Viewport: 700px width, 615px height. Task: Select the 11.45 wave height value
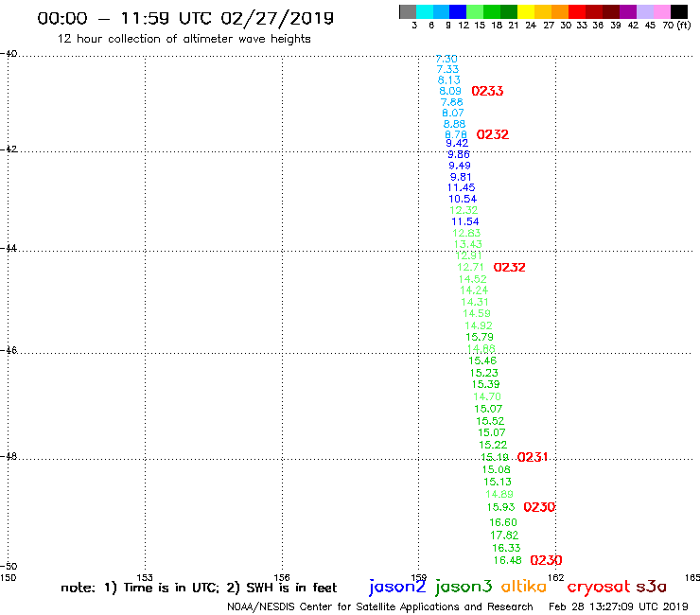[x=462, y=188]
